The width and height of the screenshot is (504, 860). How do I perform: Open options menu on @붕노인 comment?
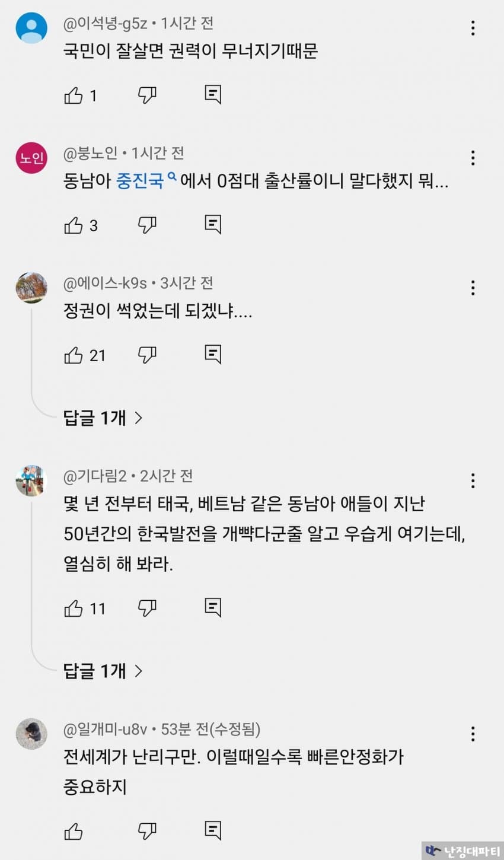[473, 158]
